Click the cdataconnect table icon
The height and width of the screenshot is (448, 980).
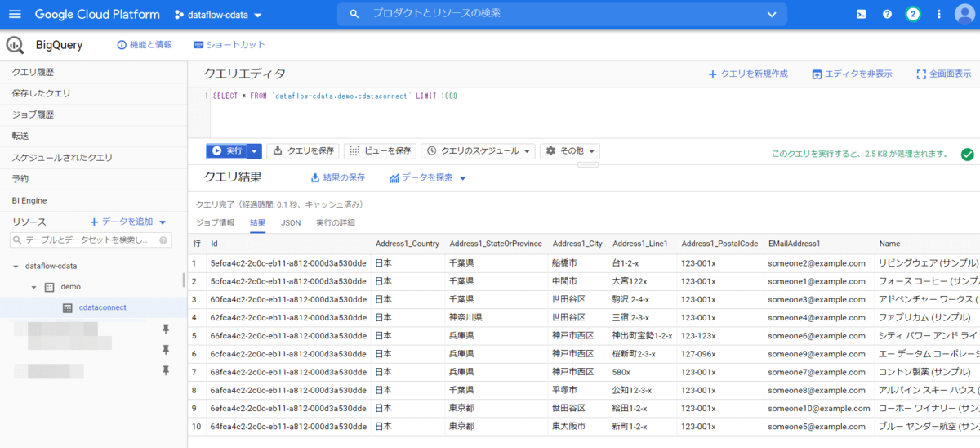68,308
